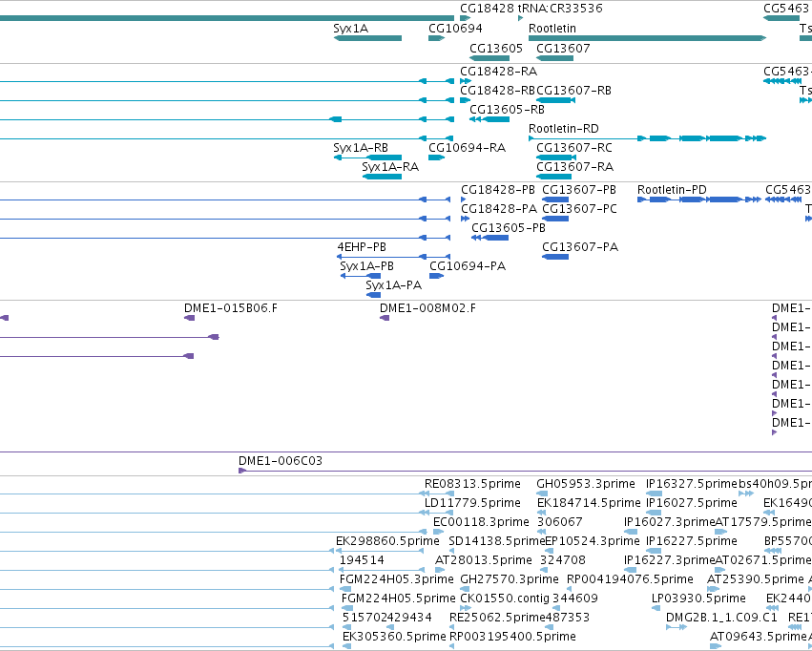This screenshot has height=651, width=812.
Task: Select the CG13607-RA transcript label
Action: [574, 167]
